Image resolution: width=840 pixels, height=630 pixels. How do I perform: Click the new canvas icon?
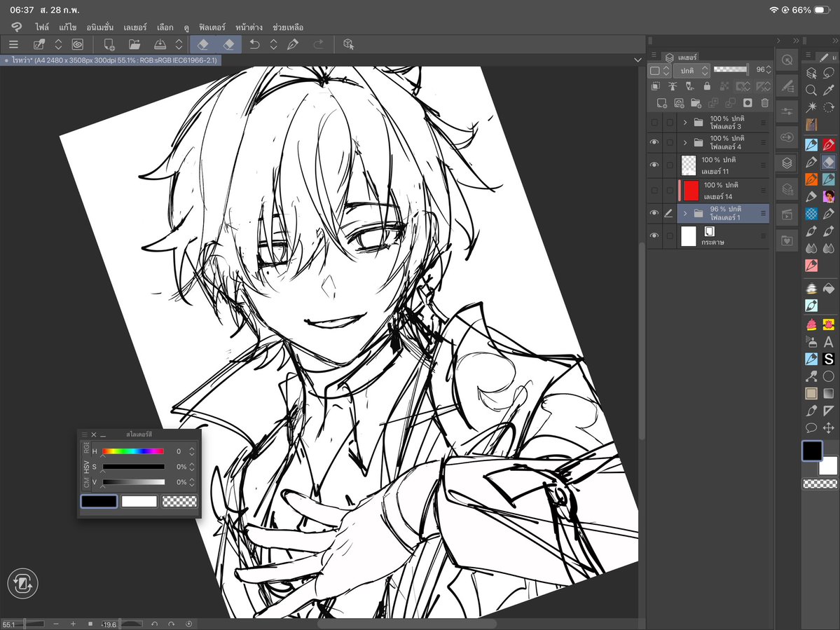(109, 44)
